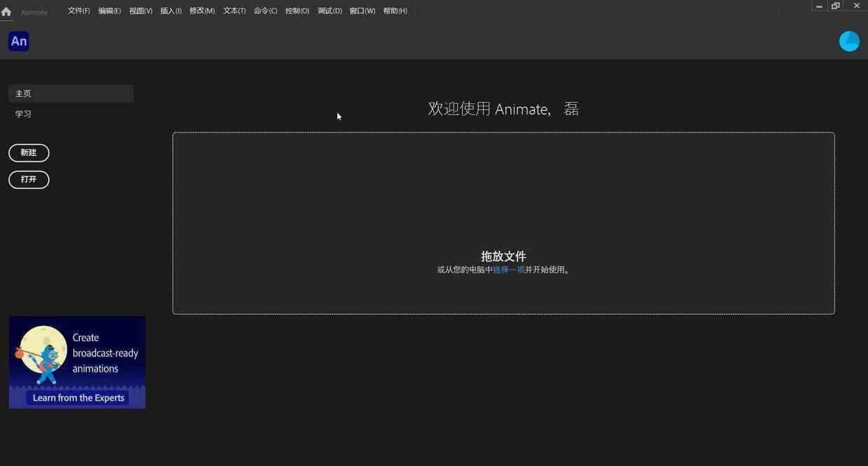Restore down the Animate window
The width and height of the screenshot is (868, 466).
836,6
